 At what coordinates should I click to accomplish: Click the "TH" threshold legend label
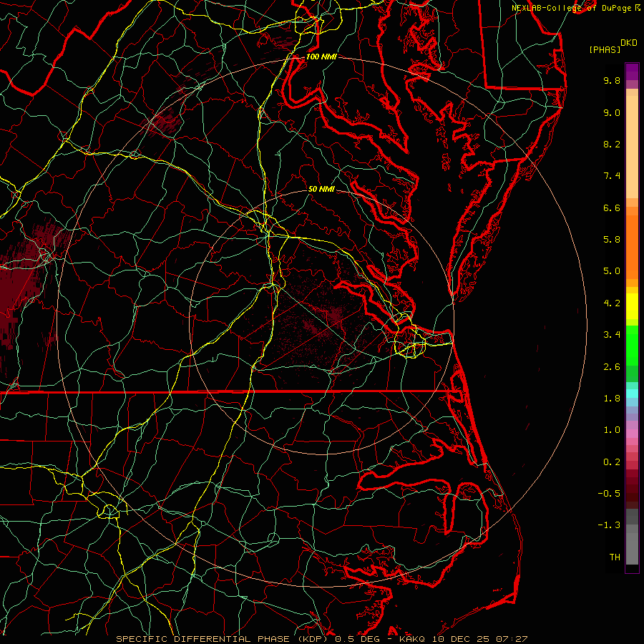click(x=615, y=557)
